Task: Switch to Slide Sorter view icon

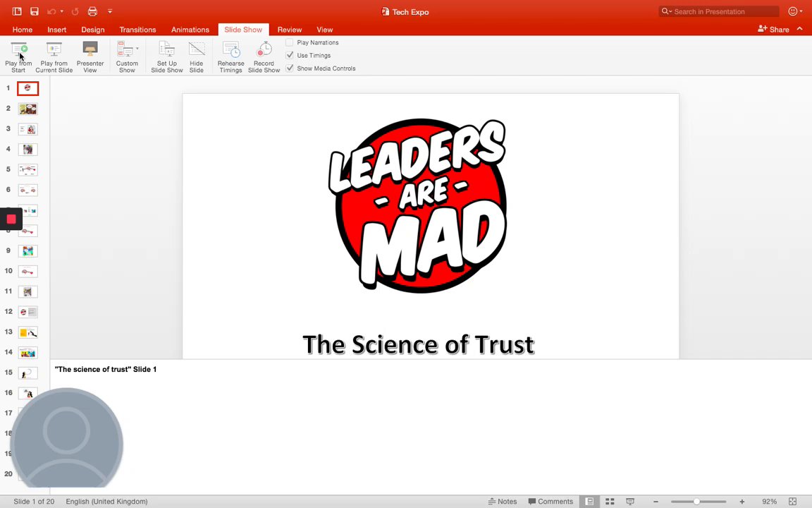Action: pyautogui.click(x=610, y=501)
